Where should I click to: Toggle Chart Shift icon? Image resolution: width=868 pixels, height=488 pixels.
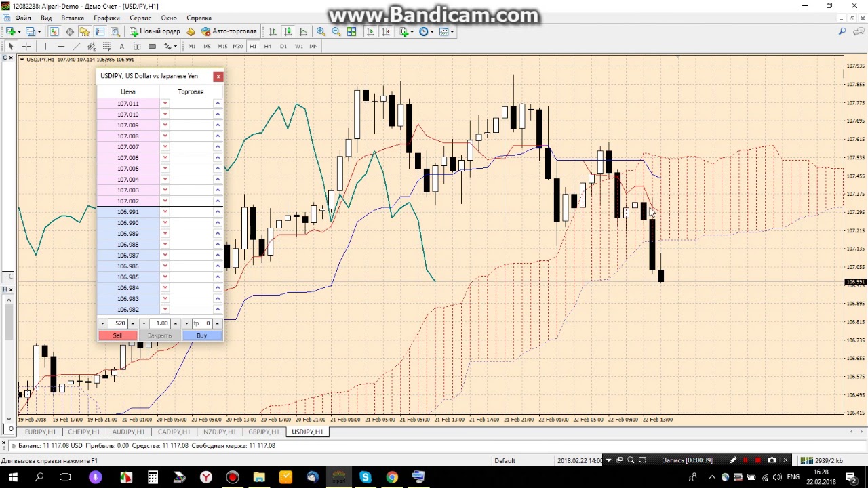coord(386,31)
